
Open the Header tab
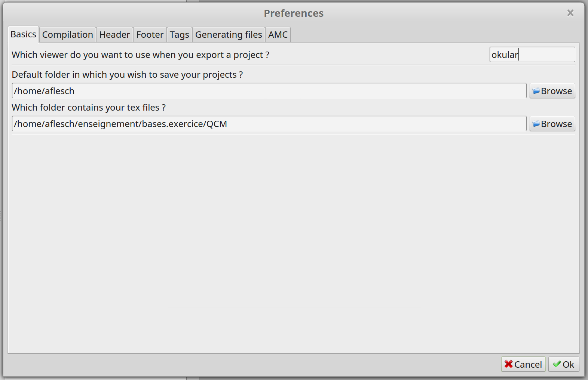pos(114,35)
